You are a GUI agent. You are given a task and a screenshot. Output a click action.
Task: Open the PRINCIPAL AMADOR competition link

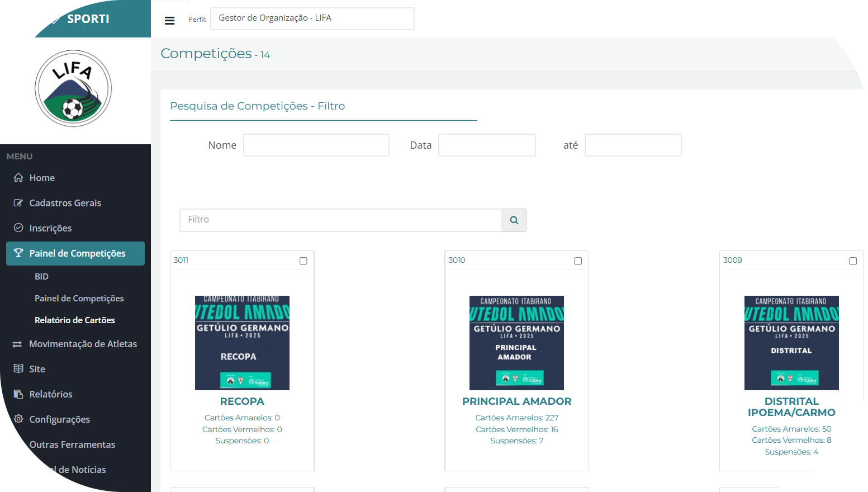click(516, 401)
